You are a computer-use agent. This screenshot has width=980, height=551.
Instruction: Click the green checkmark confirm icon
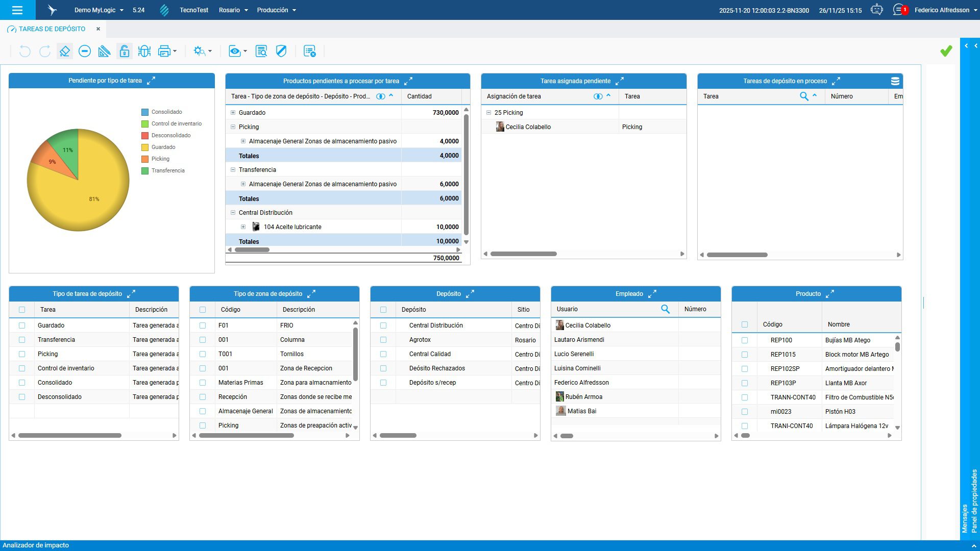pos(946,51)
